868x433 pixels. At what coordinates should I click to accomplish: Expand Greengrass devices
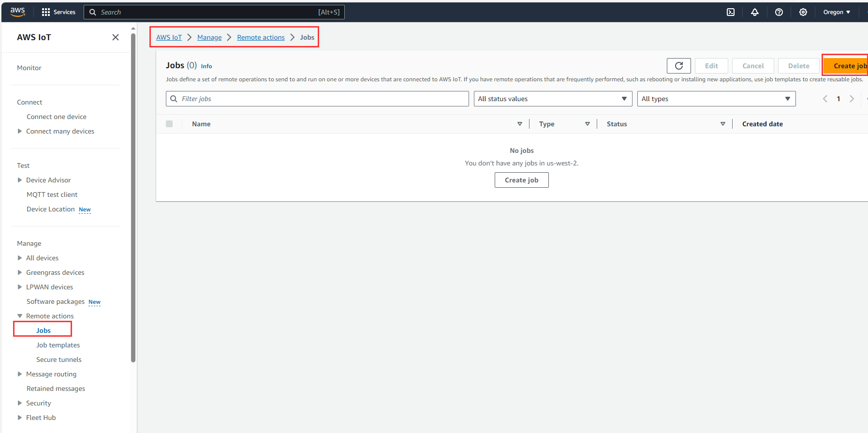pyautogui.click(x=20, y=272)
